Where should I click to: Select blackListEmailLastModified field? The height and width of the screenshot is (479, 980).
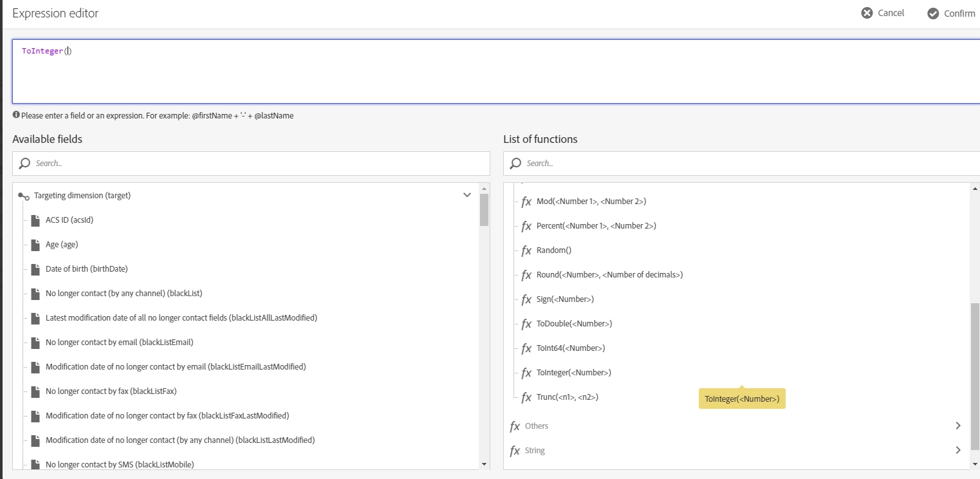pos(176,367)
